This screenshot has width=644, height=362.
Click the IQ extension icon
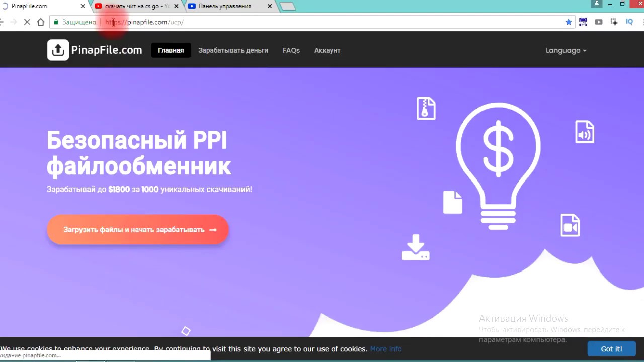[629, 22]
